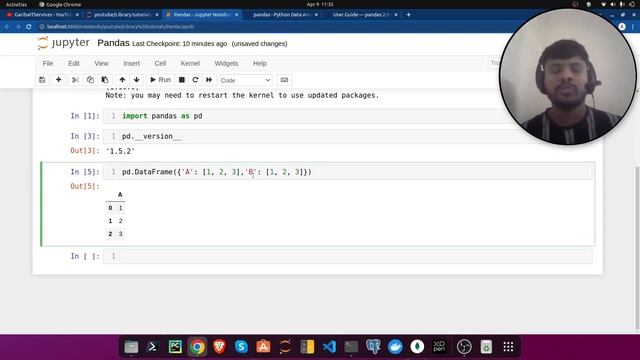Screen dimensions: 640x360
Task: Paste cells below icon
Action: pyautogui.click(x=105, y=80)
